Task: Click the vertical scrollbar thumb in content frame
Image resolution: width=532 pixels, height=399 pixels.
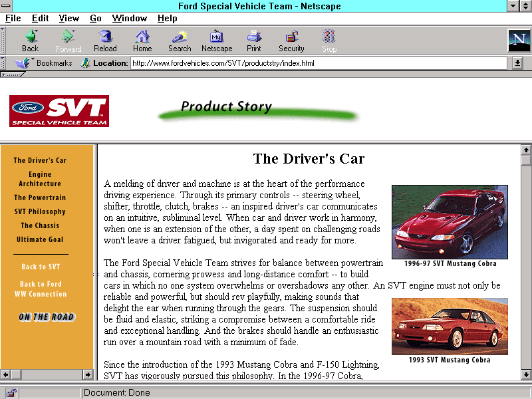Action: (526, 160)
